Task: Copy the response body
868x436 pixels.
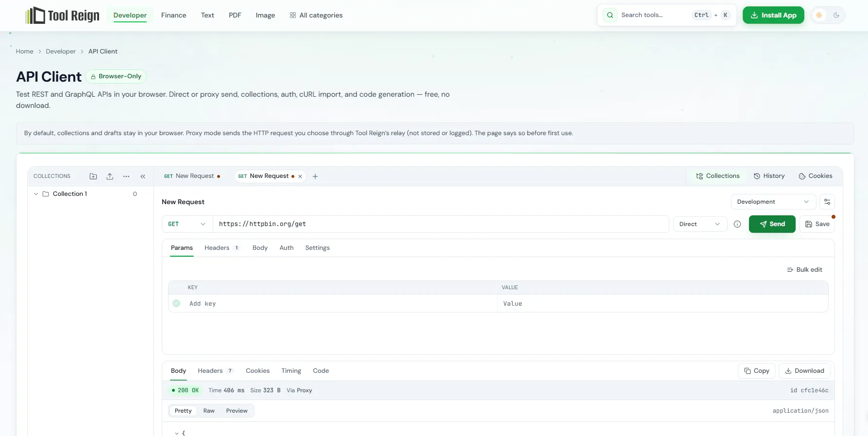Action: coord(757,371)
